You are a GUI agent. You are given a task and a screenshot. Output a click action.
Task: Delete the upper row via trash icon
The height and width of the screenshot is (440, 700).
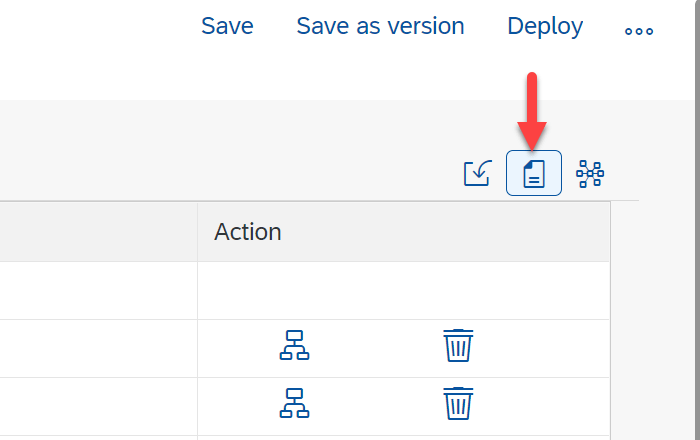coord(458,345)
